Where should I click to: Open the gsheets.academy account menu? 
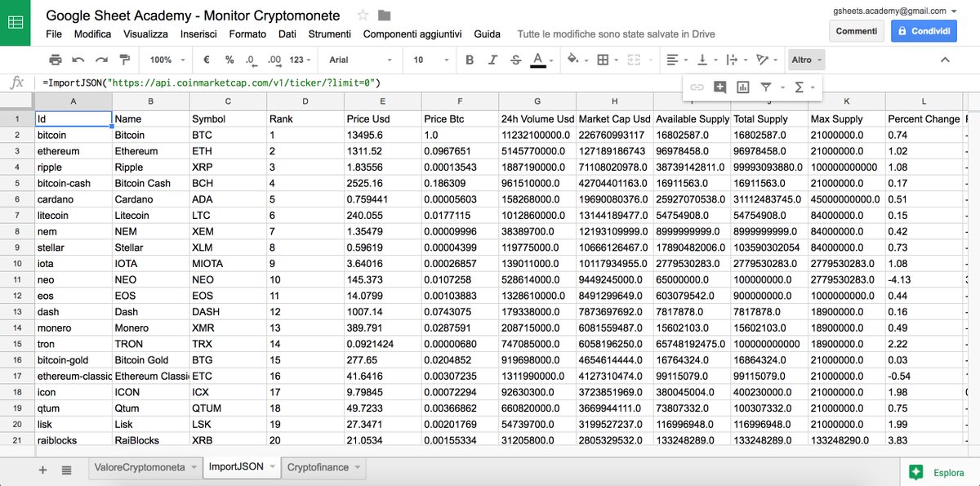pyautogui.click(x=896, y=11)
